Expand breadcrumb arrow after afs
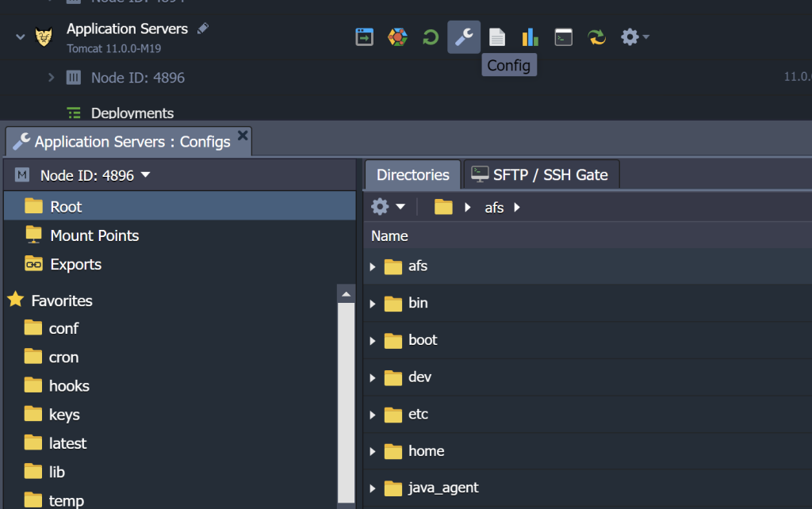Image resolution: width=812 pixels, height=509 pixels. coord(516,207)
